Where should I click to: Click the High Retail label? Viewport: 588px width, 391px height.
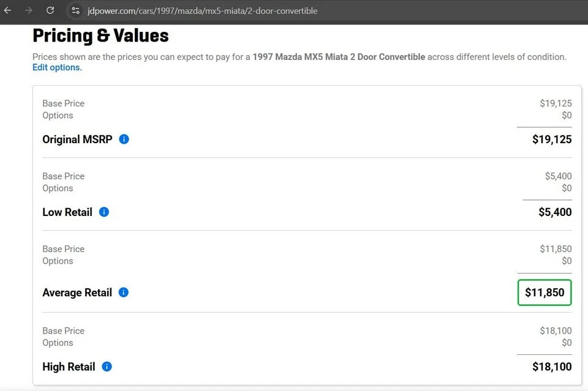69,367
